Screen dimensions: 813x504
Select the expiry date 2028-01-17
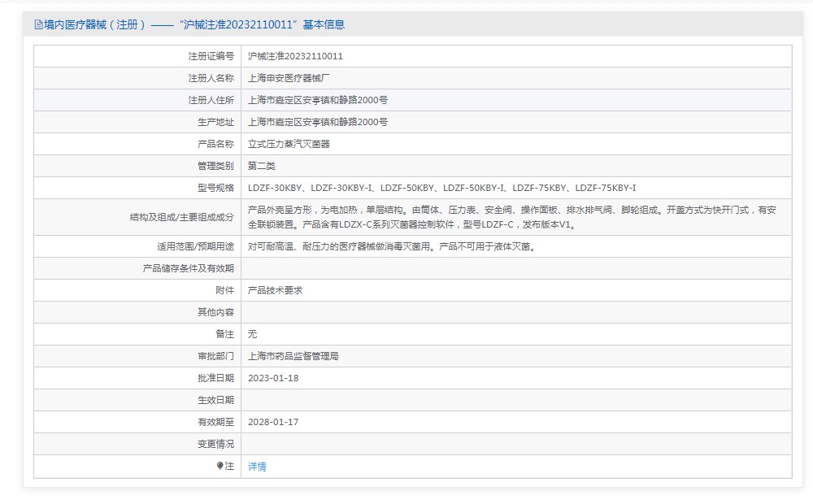[x=273, y=422]
